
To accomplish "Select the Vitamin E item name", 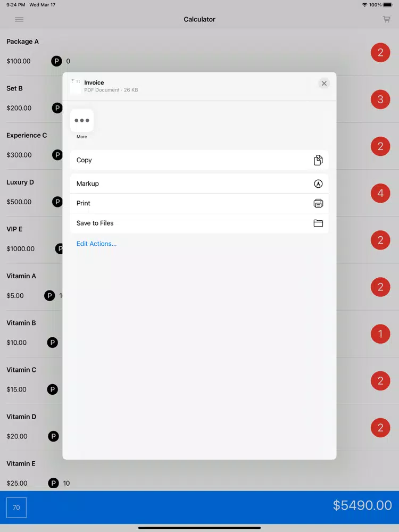I will pyautogui.click(x=21, y=463).
